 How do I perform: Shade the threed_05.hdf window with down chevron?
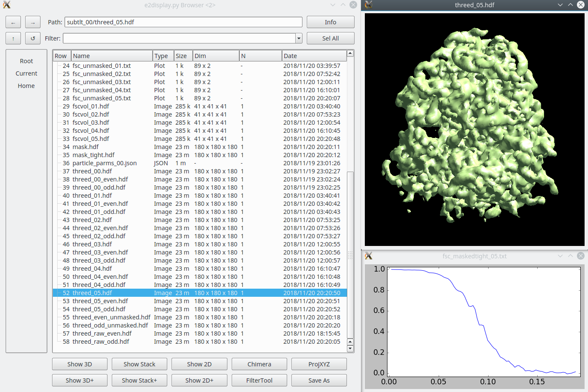point(560,5)
